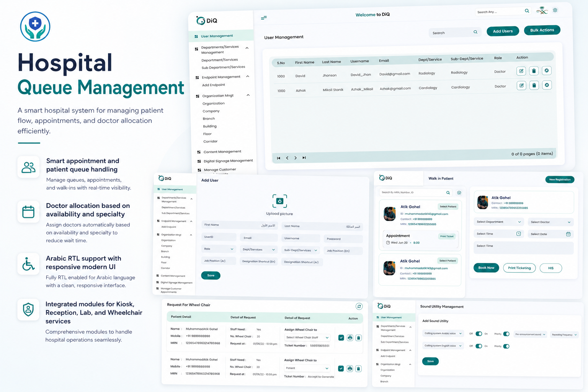Viewport: 588px width, 392px height.
Task: Click the X circle icon in David's row
Action: [x=547, y=70]
